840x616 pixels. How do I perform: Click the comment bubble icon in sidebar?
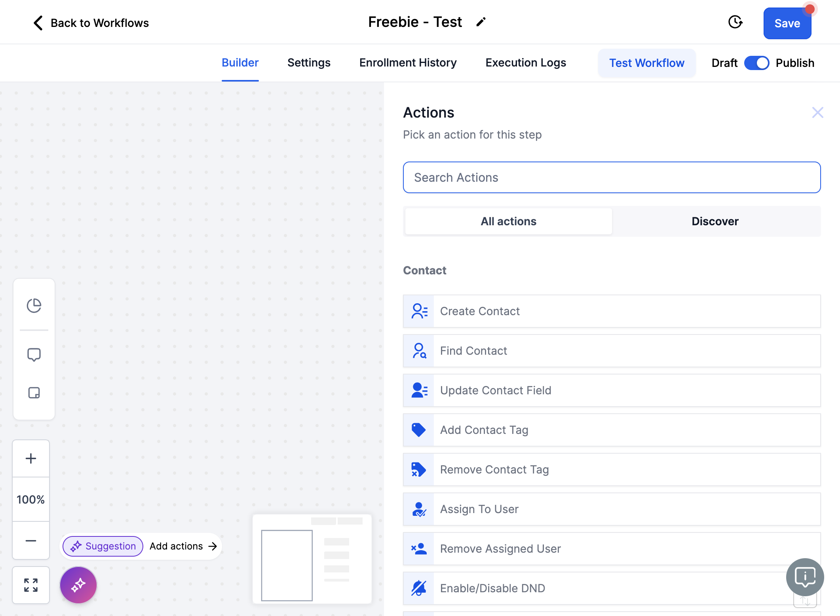click(x=34, y=354)
